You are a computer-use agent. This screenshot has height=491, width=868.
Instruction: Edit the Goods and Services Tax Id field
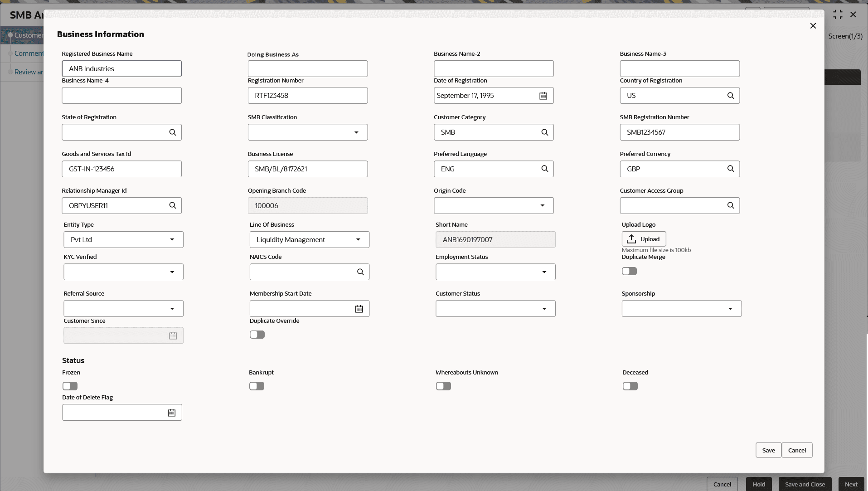pyautogui.click(x=121, y=169)
